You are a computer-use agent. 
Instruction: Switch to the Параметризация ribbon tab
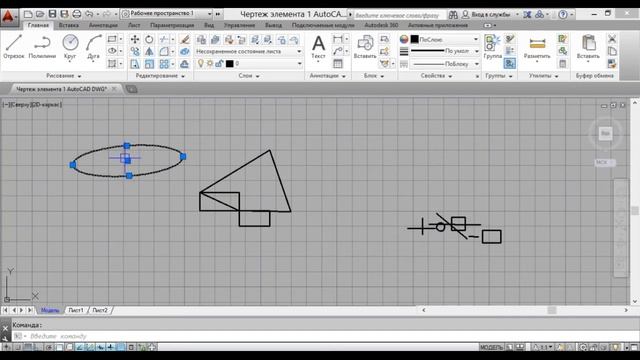(172, 25)
